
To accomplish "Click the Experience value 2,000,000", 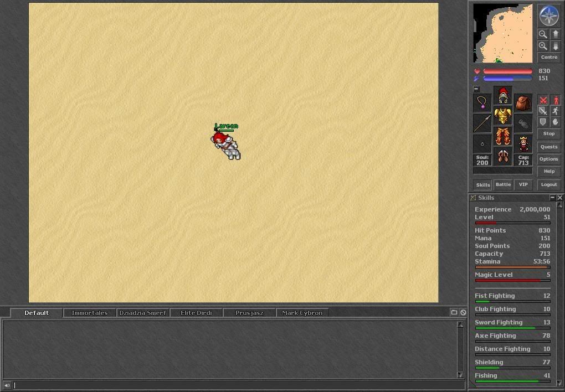I will (535, 209).
